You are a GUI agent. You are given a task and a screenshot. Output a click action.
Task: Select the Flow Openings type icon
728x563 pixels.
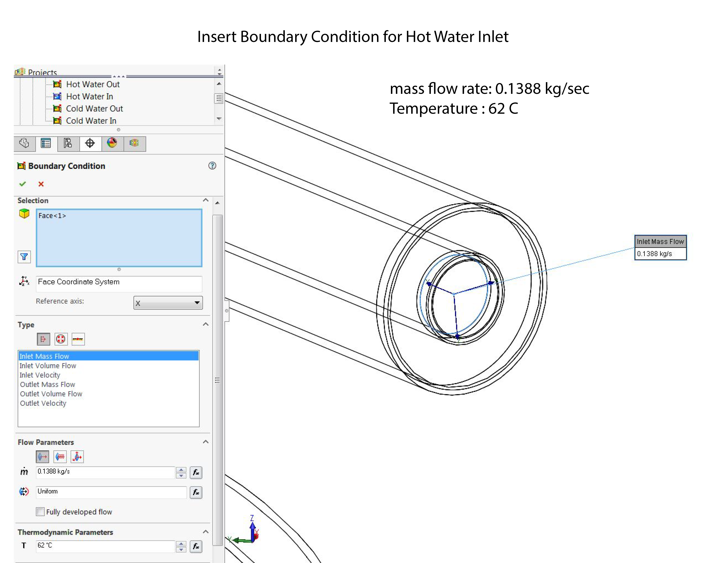(43, 339)
